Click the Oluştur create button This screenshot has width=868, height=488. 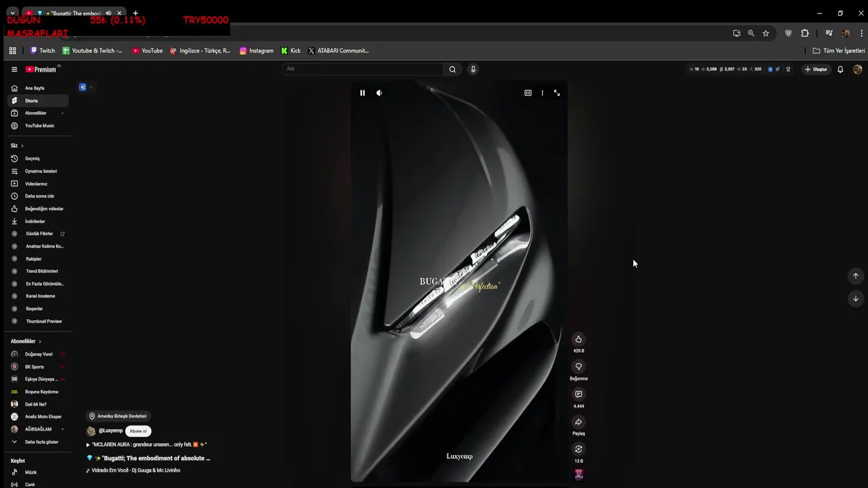[816, 69]
